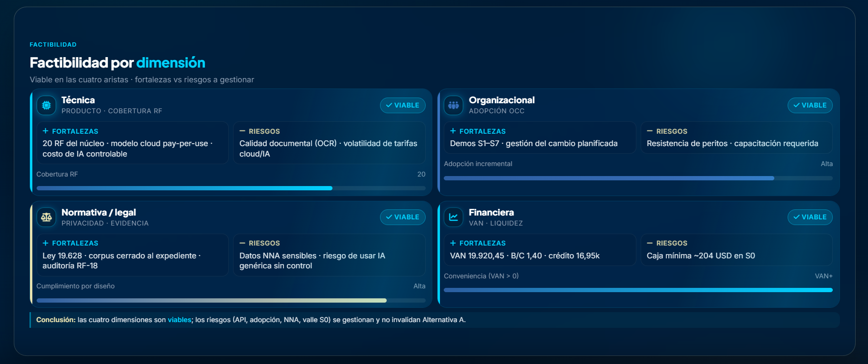The width and height of the screenshot is (868, 364).
Task: Click the 'Conclusión:' label in the bottom note
Action: (56, 320)
